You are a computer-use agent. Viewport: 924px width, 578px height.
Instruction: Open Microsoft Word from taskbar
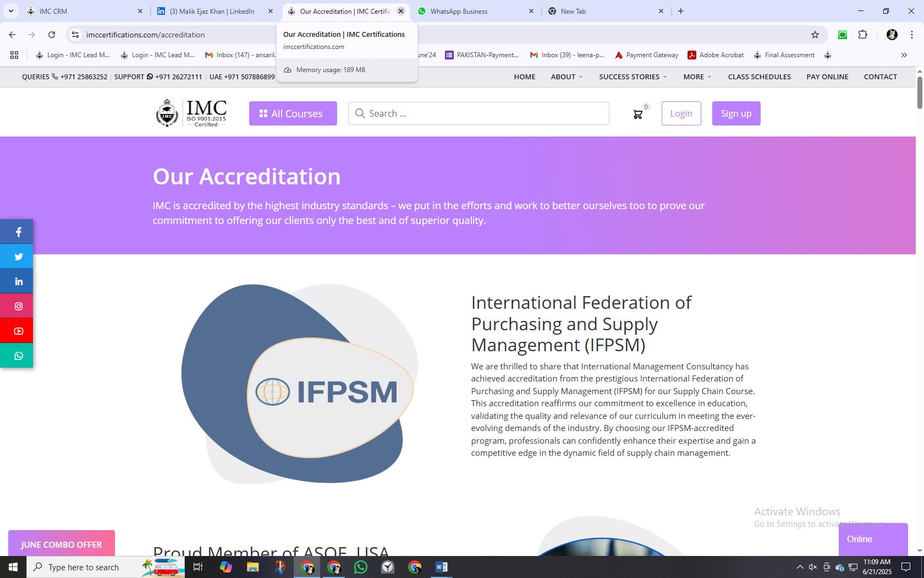(x=442, y=567)
